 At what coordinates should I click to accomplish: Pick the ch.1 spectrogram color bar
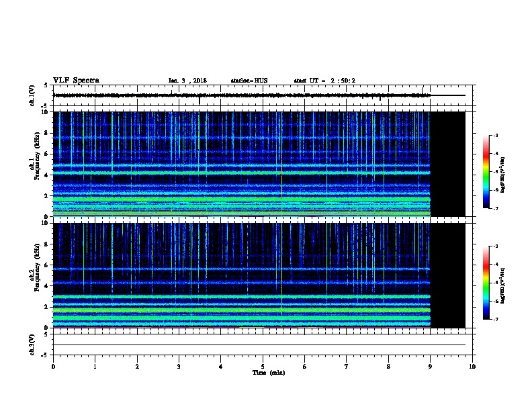(486, 172)
